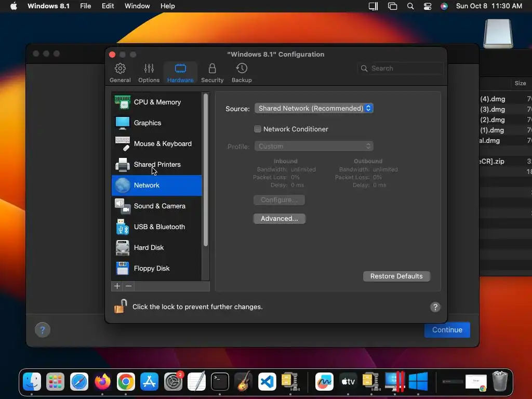532x399 pixels.
Task: Open the Profile Custom dropdown
Action: point(314,146)
